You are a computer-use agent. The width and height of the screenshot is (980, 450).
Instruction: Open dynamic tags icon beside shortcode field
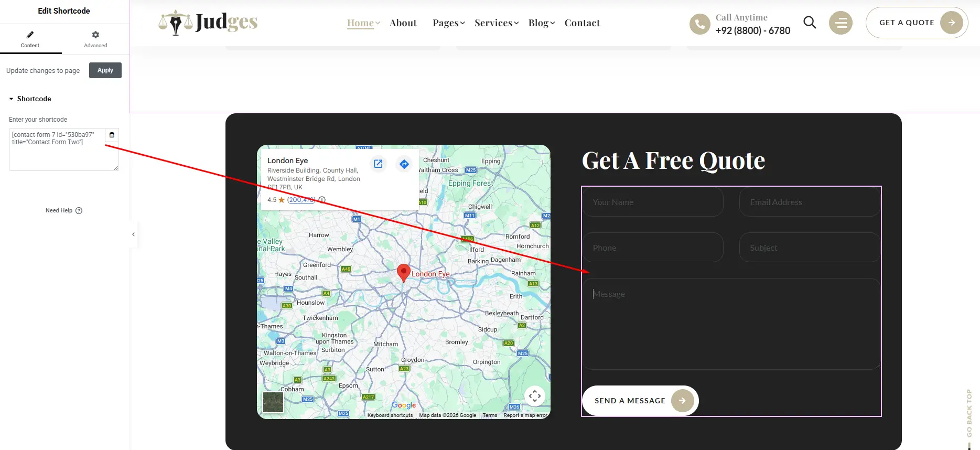(112, 135)
